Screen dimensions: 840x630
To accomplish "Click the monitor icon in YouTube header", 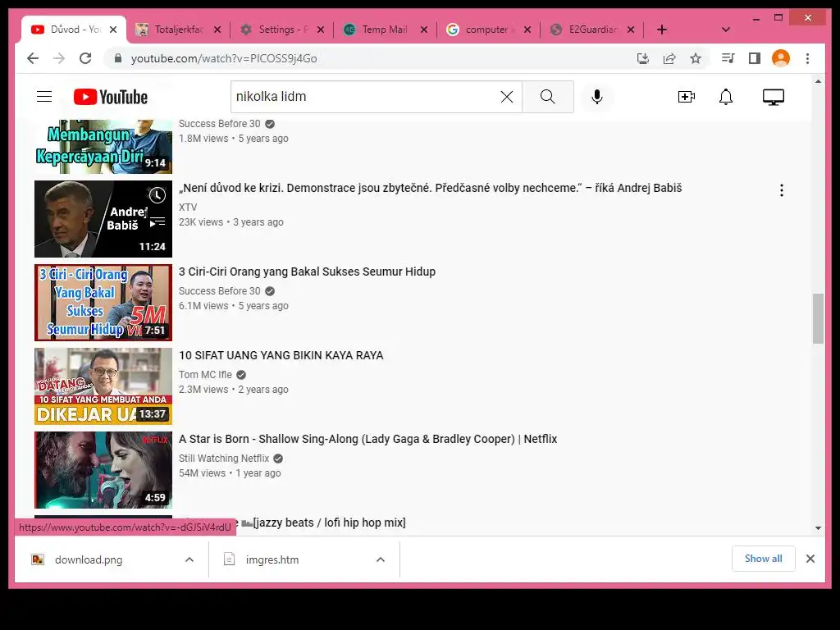I will [773, 97].
